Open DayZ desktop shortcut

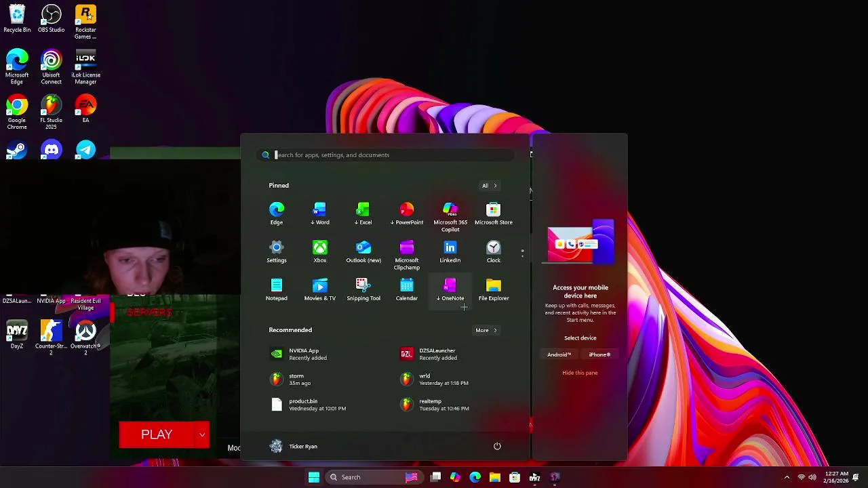pos(17,335)
